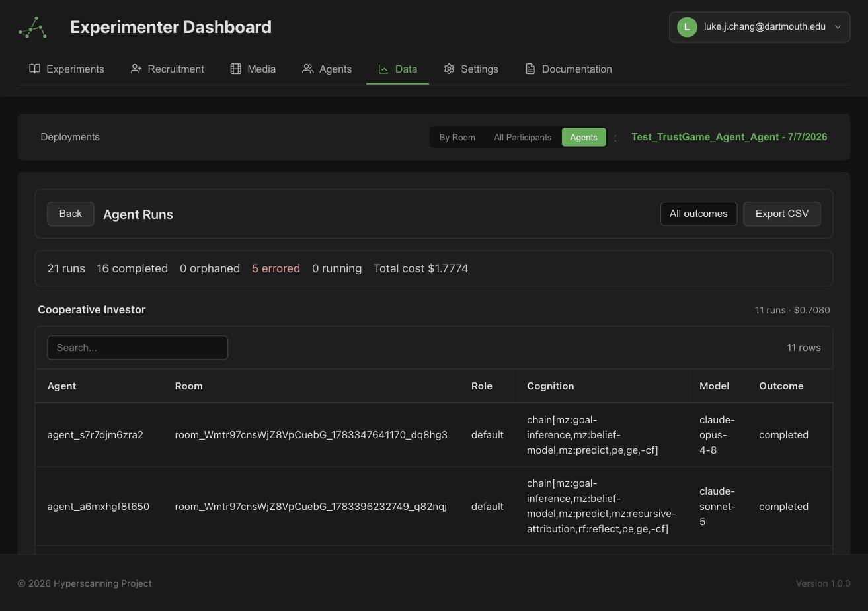Select agent_s7r7djm6zra2 row
This screenshot has height=611, width=868.
434,435
